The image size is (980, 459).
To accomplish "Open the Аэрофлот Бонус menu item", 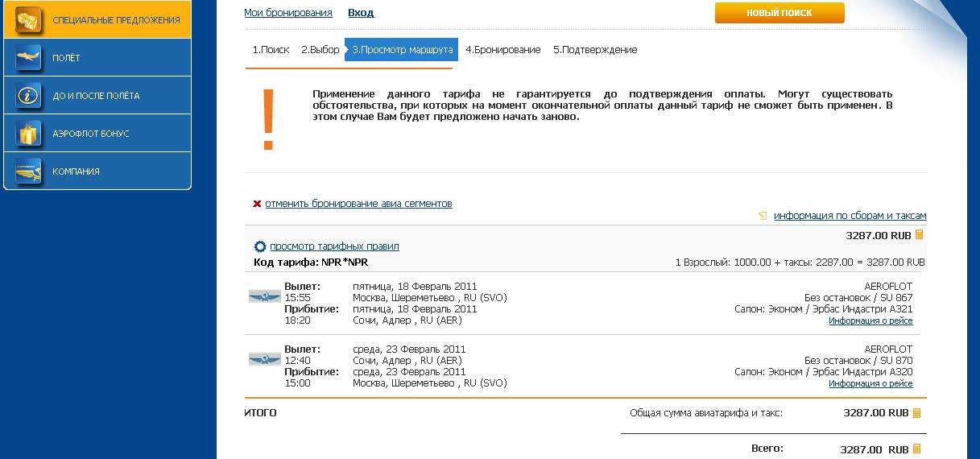I will (97, 133).
